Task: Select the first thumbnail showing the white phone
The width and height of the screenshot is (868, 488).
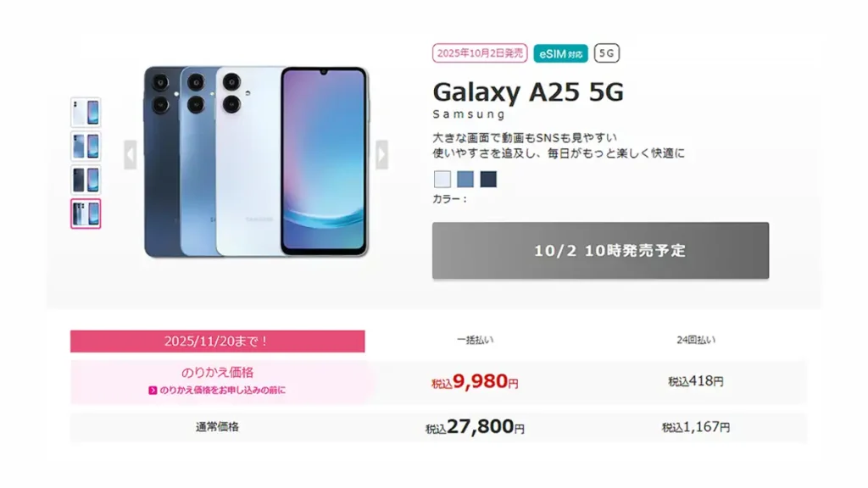Action: tap(86, 113)
